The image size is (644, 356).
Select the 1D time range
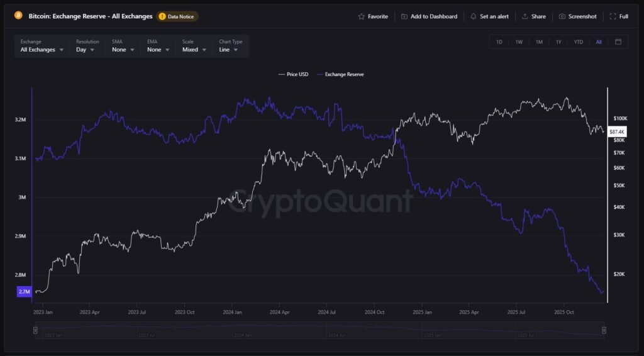(499, 42)
